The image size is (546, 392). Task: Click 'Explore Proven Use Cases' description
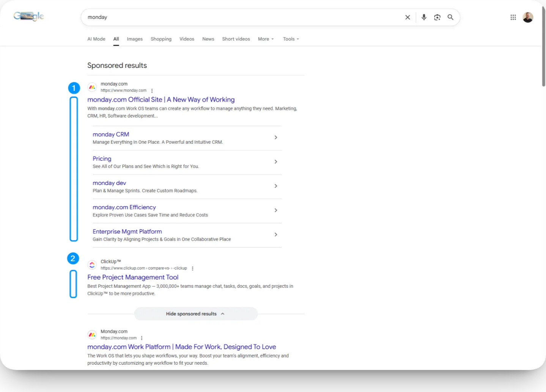tap(150, 215)
